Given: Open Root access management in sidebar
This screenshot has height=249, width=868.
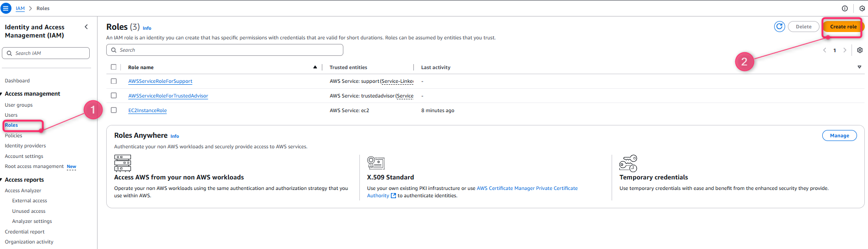Looking at the screenshot, I should [34, 167].
